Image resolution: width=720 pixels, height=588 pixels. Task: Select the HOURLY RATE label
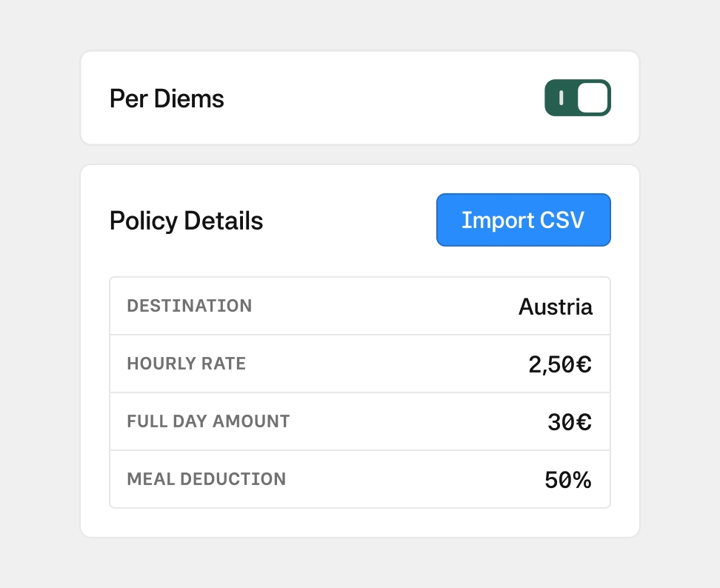pos(187,364)
